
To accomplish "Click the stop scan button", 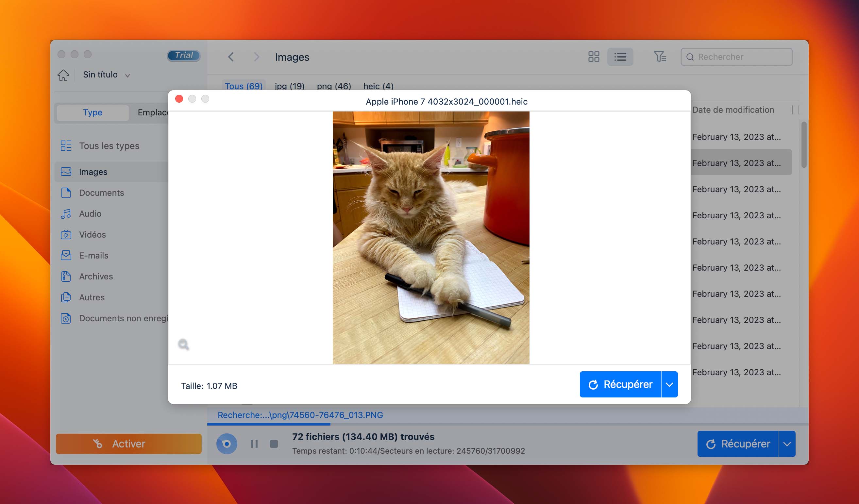I will pos(272,444).
